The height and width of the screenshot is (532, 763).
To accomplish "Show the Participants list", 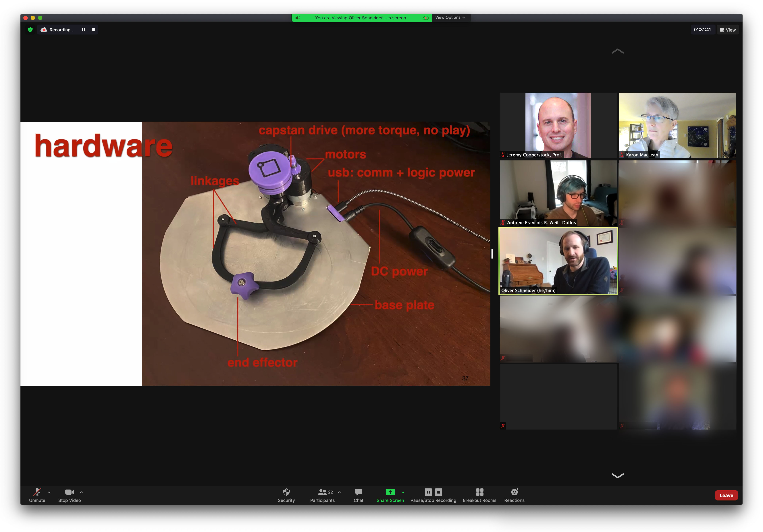I will [322, 495].
